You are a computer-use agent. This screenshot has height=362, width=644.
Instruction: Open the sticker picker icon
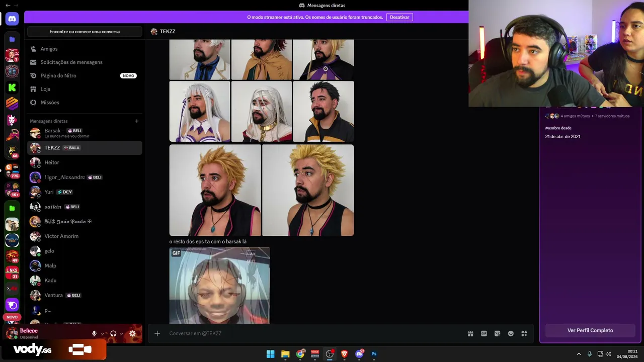pos(498,333)
